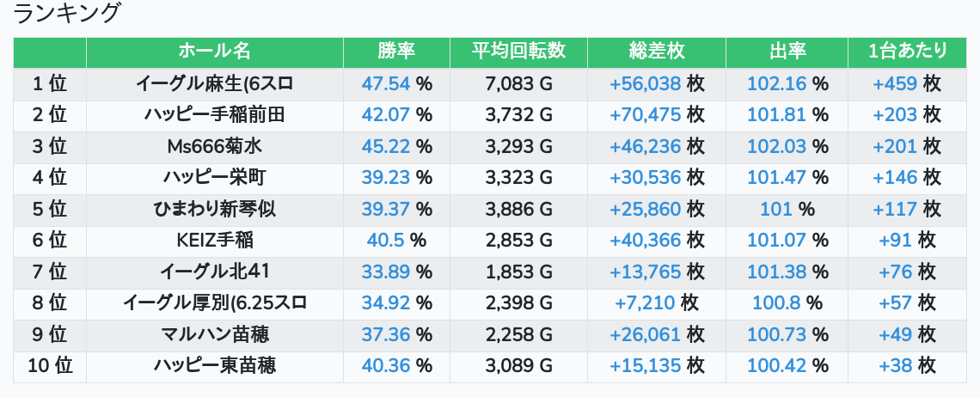
Task: Open イーグル厚別(6.25スロ entry
Action: click(x=214, y=303)
